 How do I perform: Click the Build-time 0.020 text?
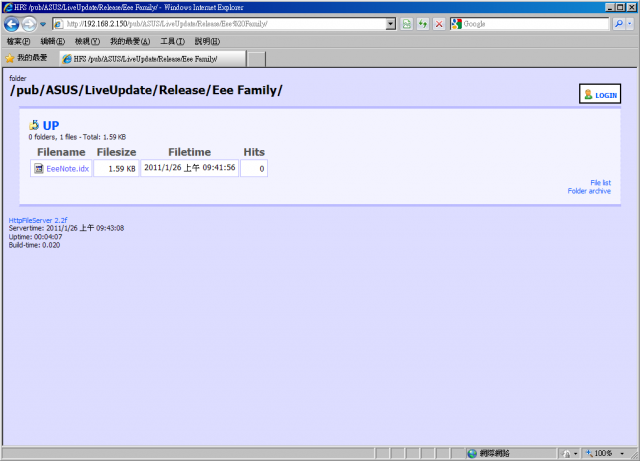point(34,245)
